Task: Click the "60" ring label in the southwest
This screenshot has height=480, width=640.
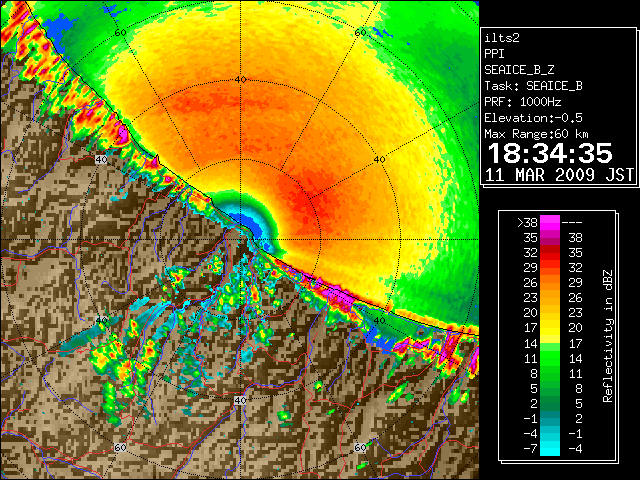Action: 120,448
